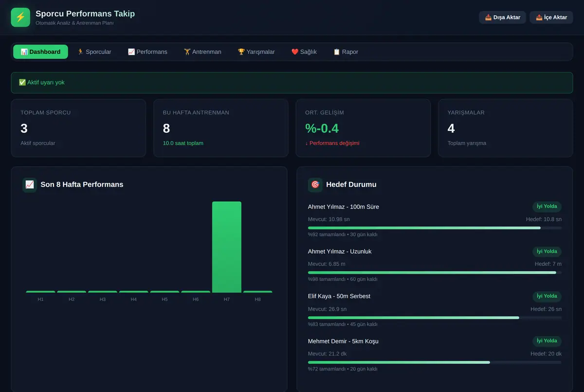Open the Dashboard tab
The height and width of the screenshot is (392, 584).
(x=40, y=52)
